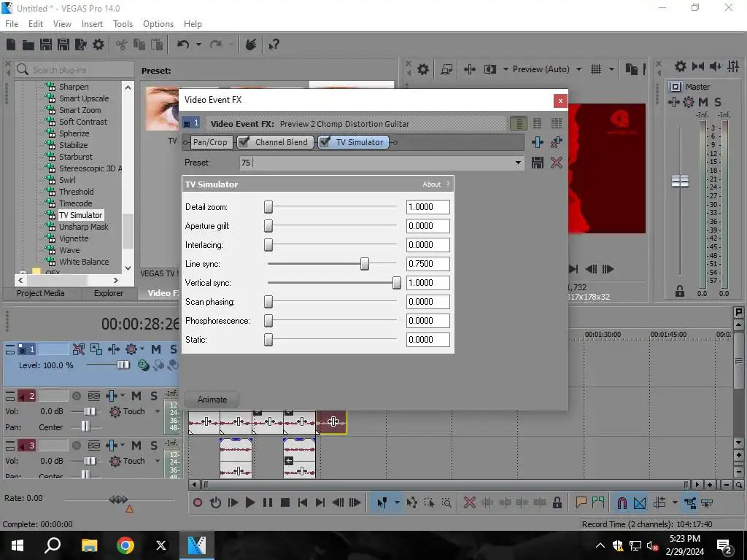Open Chrome from the Windows taskbar
Viewport: 747px width, 560px height.
point(125,545)
